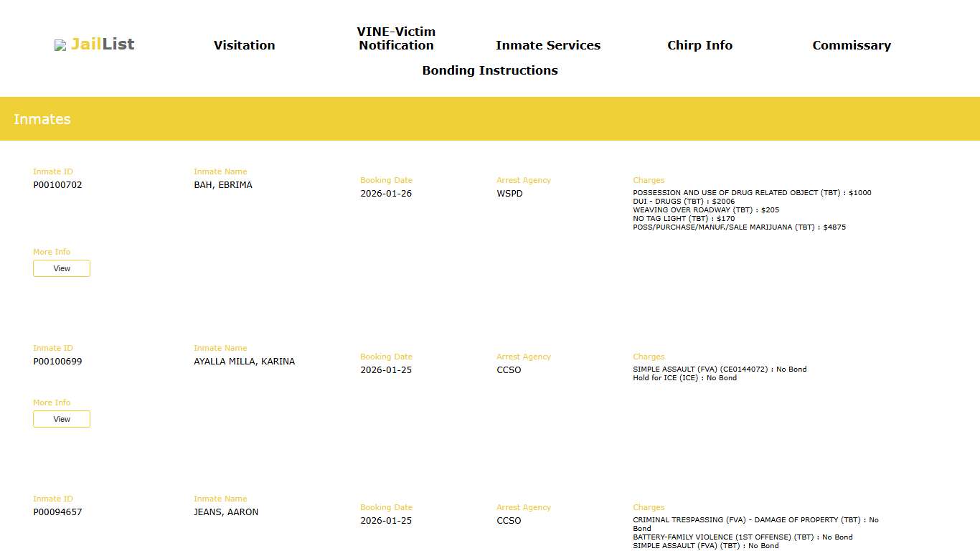The height and width of the screenshot is (551, 980).
Task: Select inmate ID P00100702
Action: point(57,185)
